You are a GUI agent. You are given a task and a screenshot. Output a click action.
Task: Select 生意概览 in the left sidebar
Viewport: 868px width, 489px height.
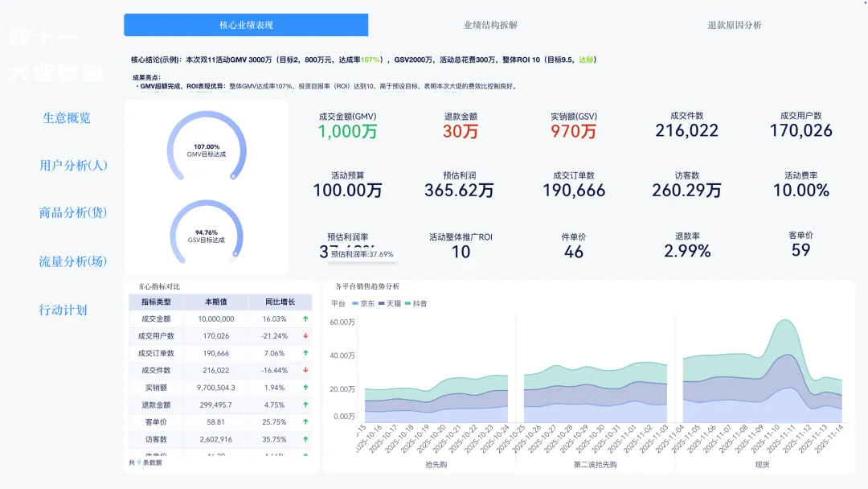pos(68,117)
